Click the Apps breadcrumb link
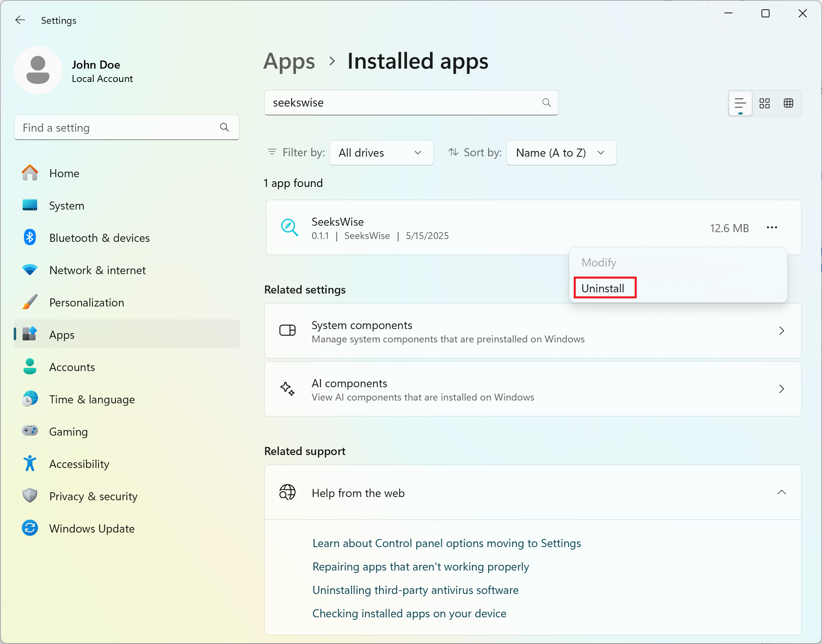 [x=289, y=62]
